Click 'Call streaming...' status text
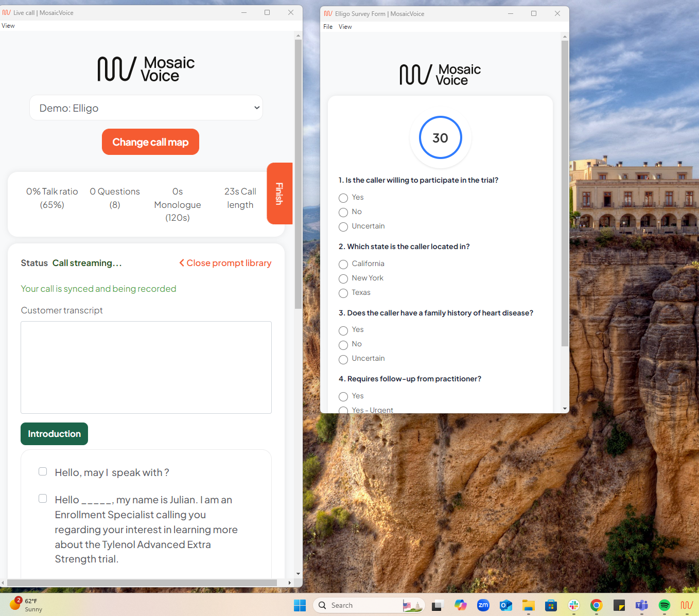699x616 pixels. (87, 263)
